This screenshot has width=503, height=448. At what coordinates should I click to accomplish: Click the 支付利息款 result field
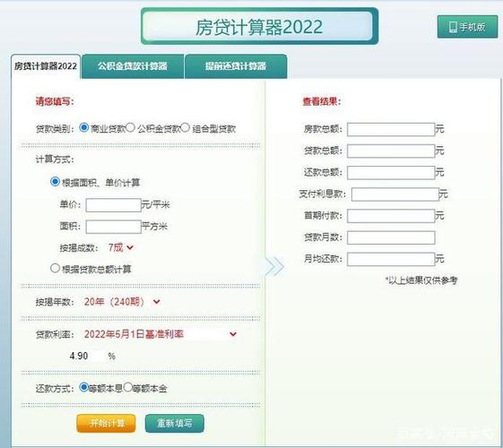coord(395,194)
